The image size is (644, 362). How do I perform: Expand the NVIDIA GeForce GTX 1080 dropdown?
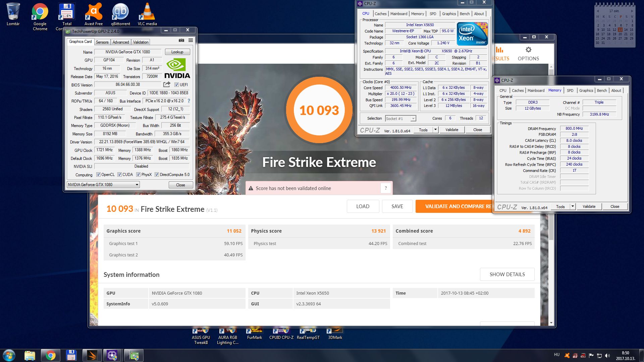pos(137,185)
